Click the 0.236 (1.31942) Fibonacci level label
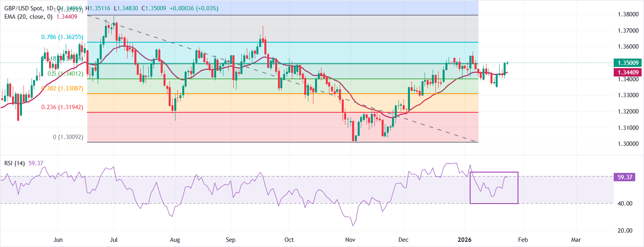 pyautogui.click(x=62, y=107)
